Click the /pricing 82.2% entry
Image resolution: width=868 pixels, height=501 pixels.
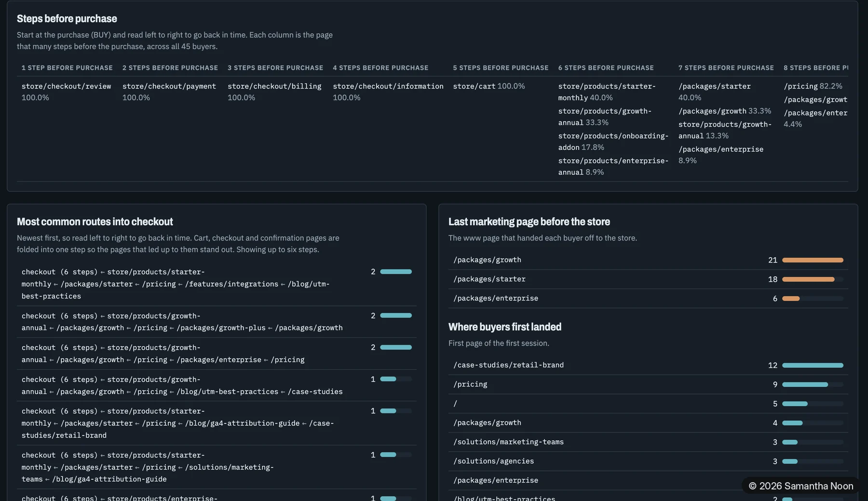[813, 86]
